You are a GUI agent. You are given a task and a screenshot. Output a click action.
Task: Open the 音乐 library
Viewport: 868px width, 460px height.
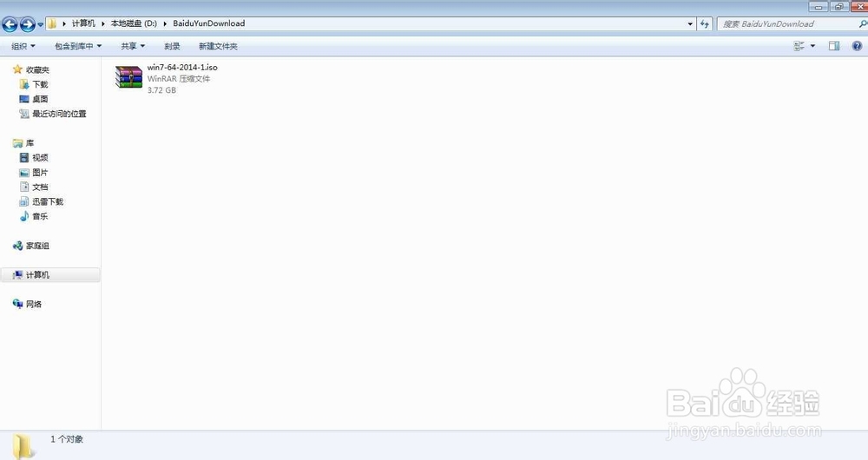[40, 216]
